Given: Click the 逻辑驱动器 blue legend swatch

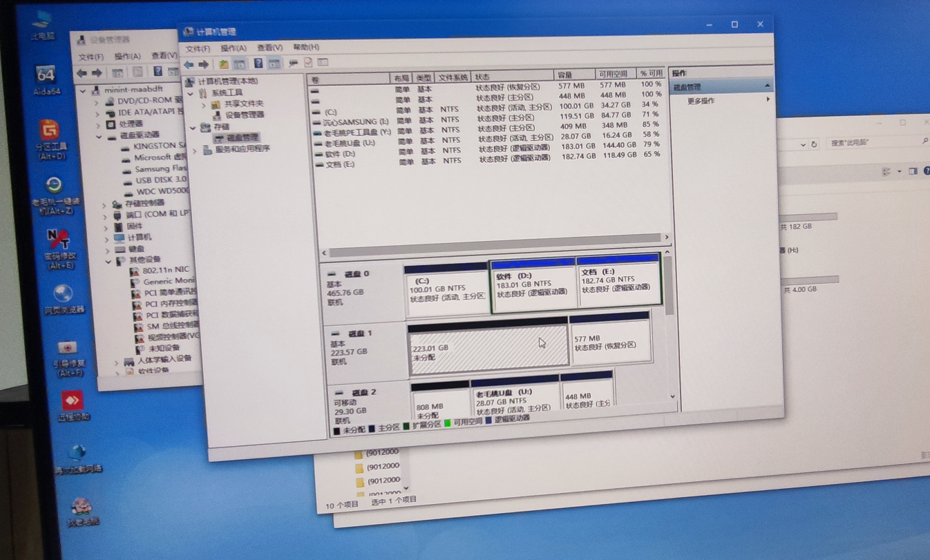Looking at the screenshot, I should tap(488, 420).
